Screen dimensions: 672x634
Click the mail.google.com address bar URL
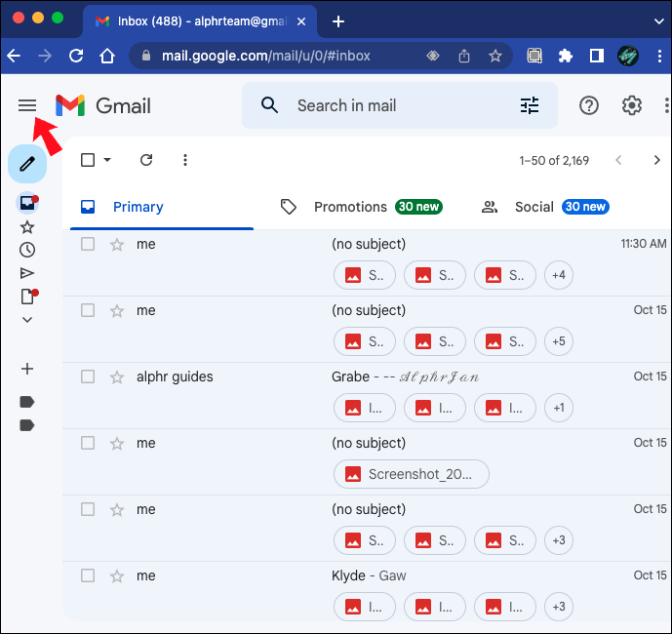click(x=265, y=56)
